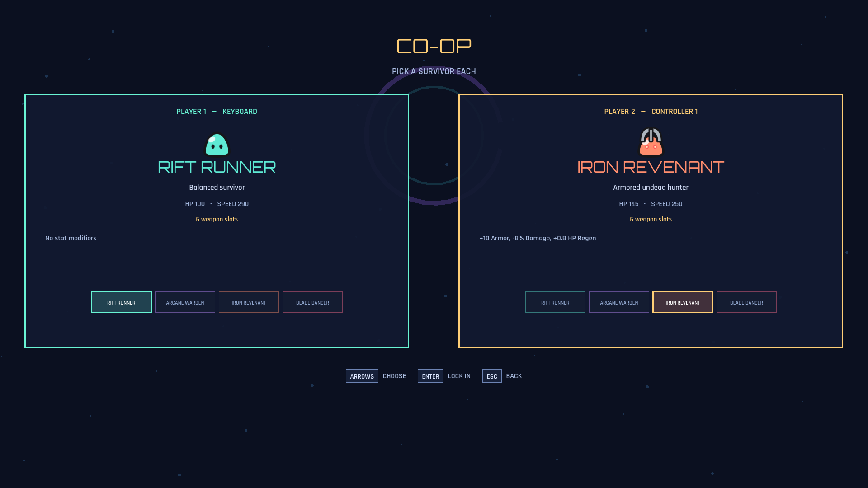
Task: Click the large RIFT RUNNER name heading
Action: [x=217, y=167]
